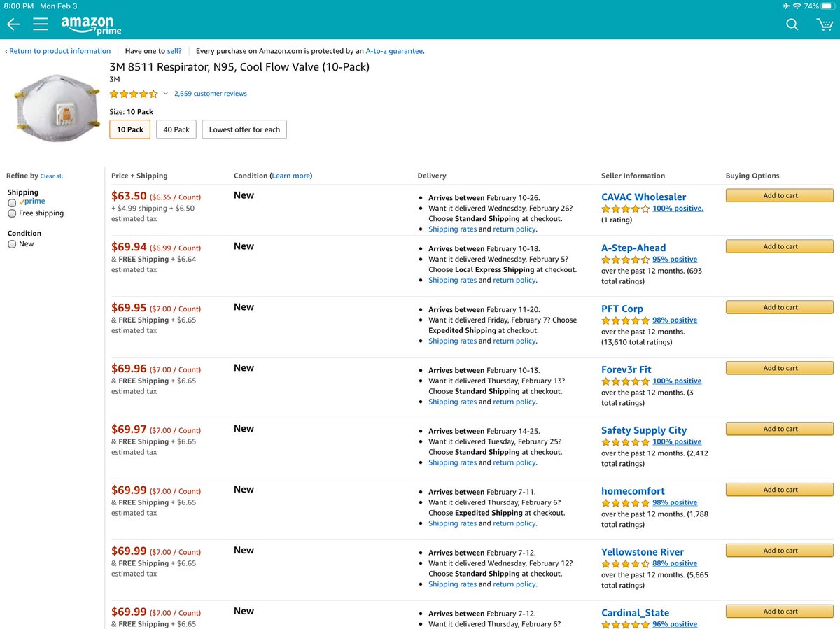Open Cardinal_State seller page
The height and width of the screenshot is (629, 840).
point(635,614)
